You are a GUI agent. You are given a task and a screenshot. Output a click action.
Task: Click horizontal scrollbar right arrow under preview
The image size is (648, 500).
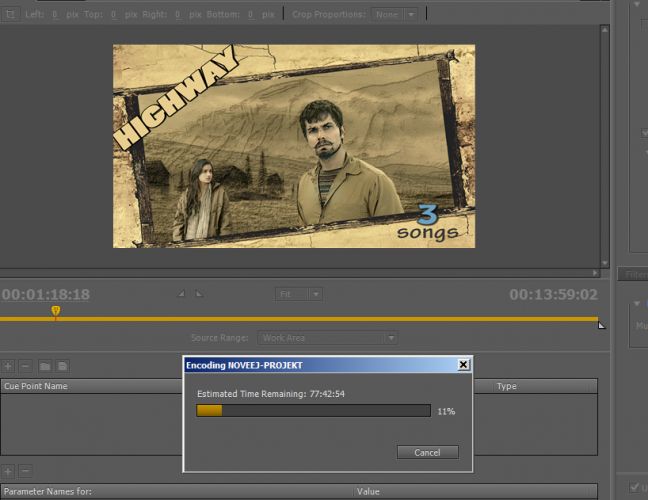tap(595, 273)
